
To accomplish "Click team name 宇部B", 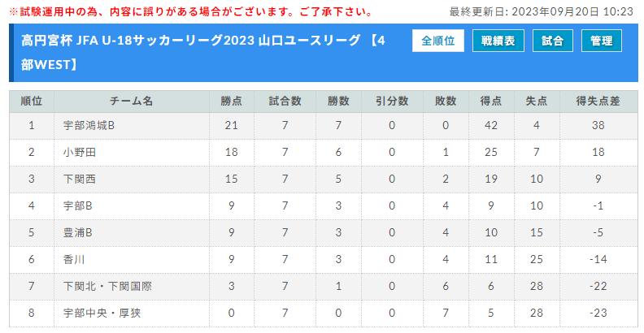I will [77, 205].
